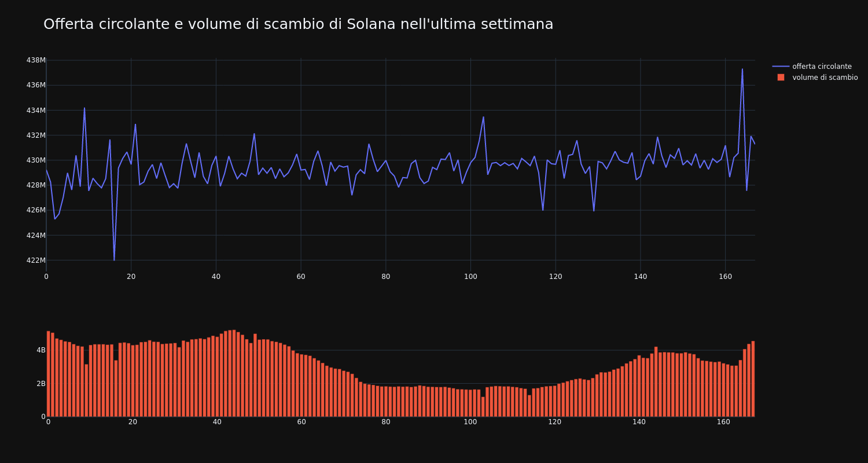Click the 438M y-axis label
The width and height of the screenshot is (868, 463).
(x=36, y=60)
